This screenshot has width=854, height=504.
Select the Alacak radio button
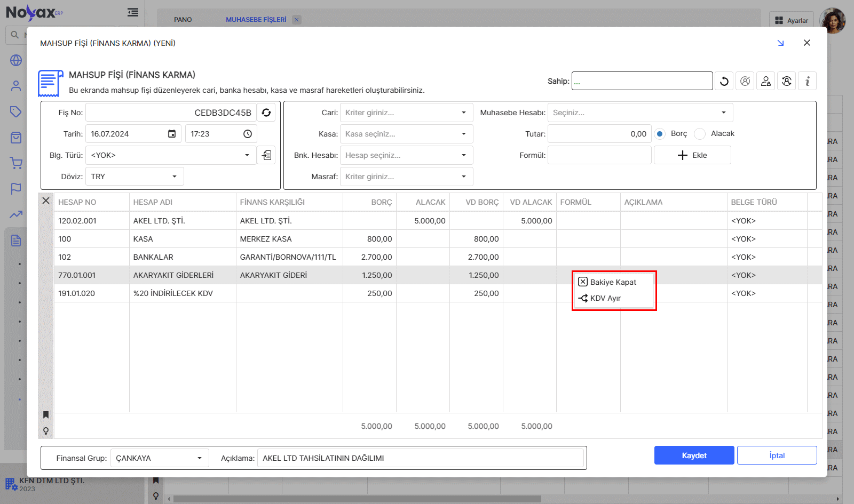pyautogui.click(x=700, y=134)
